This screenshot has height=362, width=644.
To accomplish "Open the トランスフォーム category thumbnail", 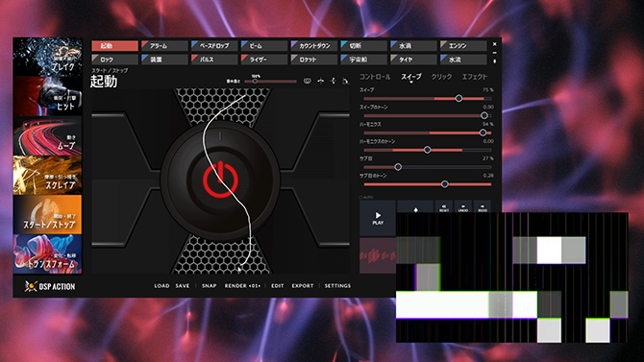I will (x=47, y=254).
